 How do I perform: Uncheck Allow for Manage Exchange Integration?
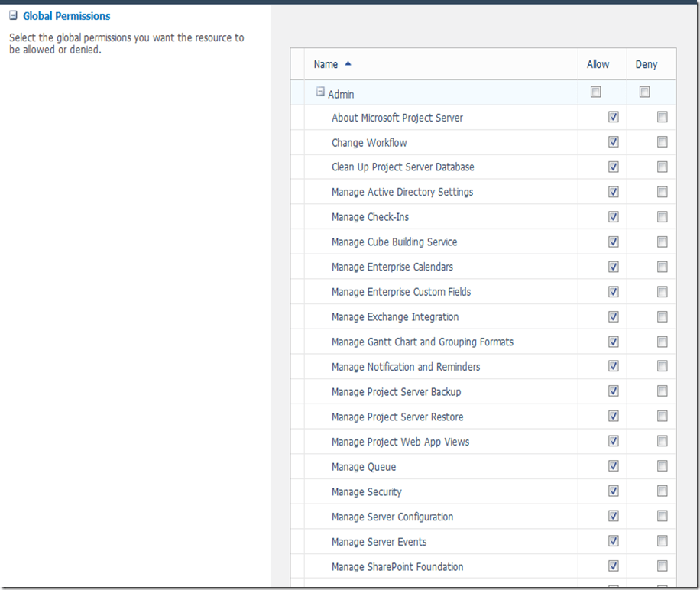pyautogui.click(x=613, y=317)
